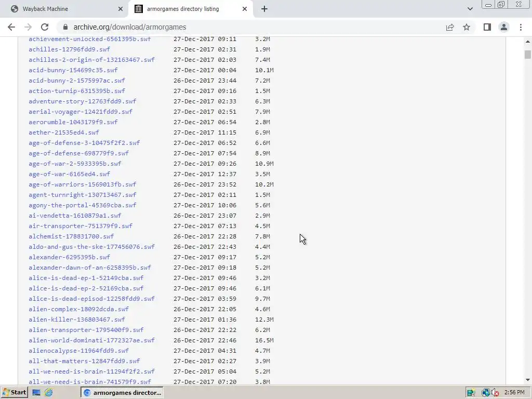Launch Internet Explorer from taskbar
The width and height of the screenshot is (532, 399).
[48, 393]
